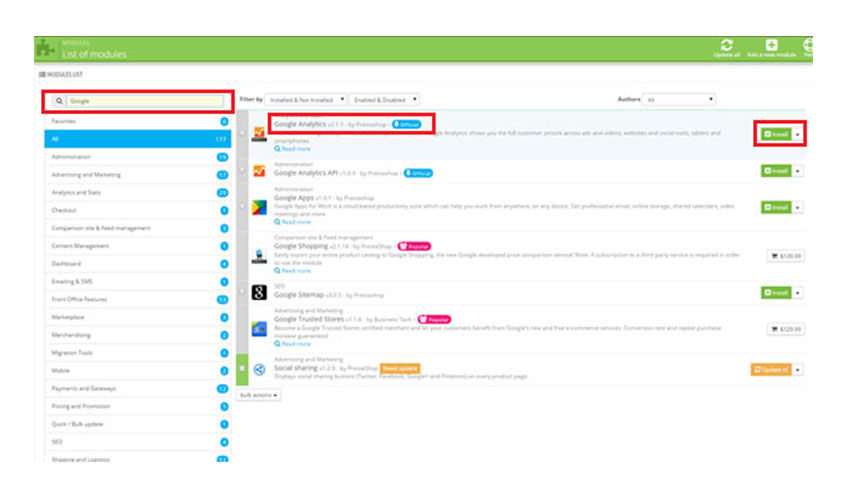This screenshot has width=850, height=500.
Task: Click the Modules puzzle piece icon in header
Action: pos(46,48)
